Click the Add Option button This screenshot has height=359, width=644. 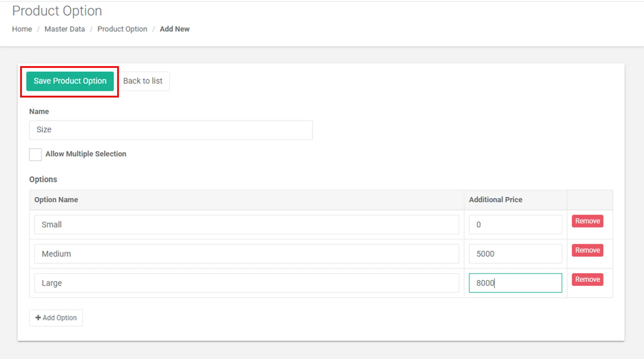pyautogui.click(x=56, y=318)
